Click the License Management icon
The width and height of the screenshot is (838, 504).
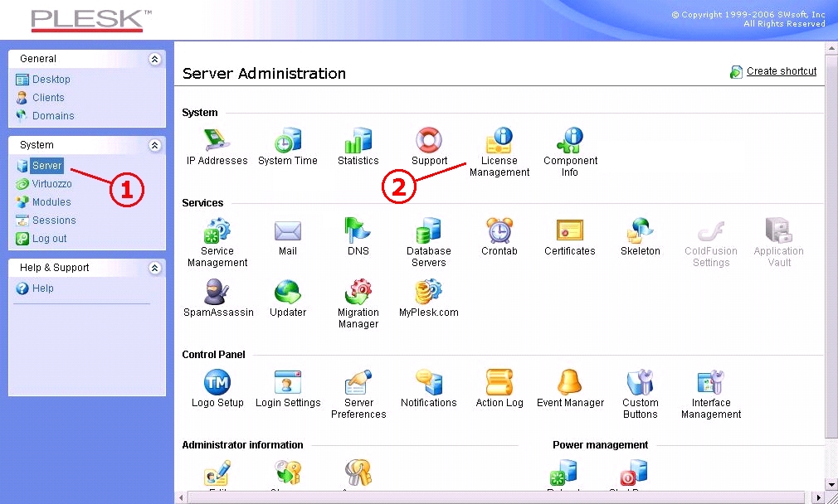pos(499,139)
